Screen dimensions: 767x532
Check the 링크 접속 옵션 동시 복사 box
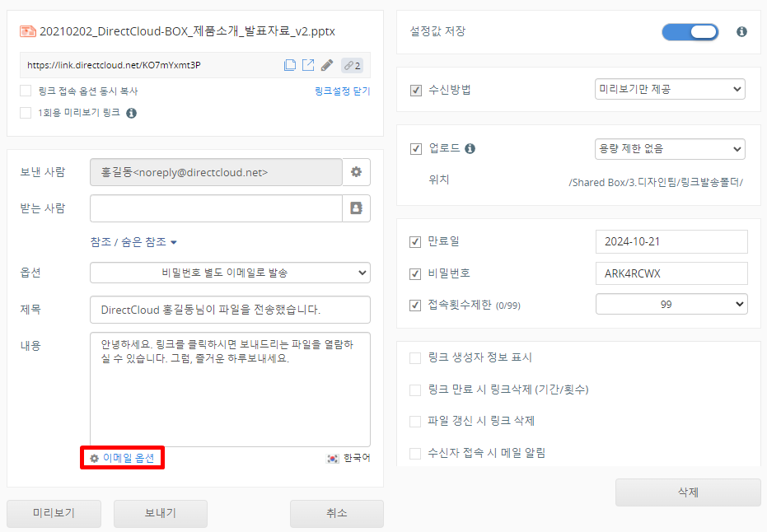pyautogui.click(x=26, y=91)
